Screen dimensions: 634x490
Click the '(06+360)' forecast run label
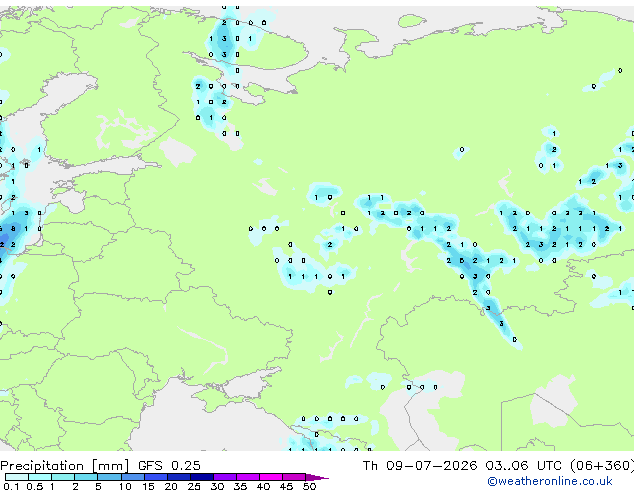[x=602, y=466]
